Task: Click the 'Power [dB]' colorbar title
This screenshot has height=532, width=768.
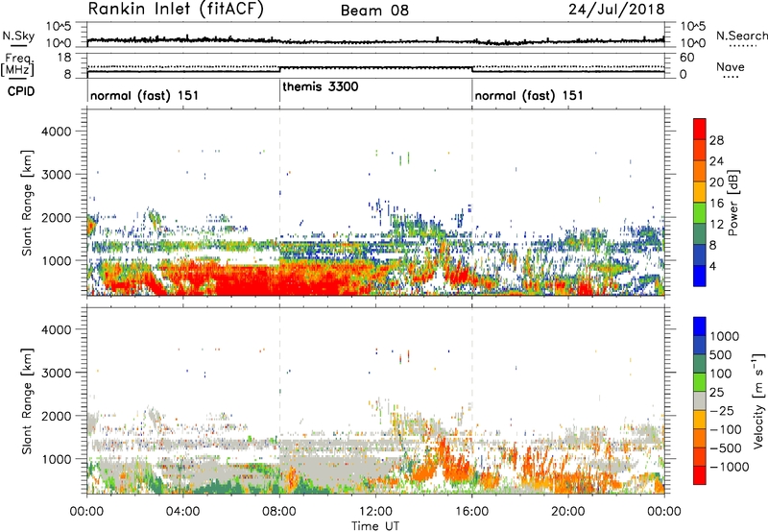Action: (x=732, y=203)
